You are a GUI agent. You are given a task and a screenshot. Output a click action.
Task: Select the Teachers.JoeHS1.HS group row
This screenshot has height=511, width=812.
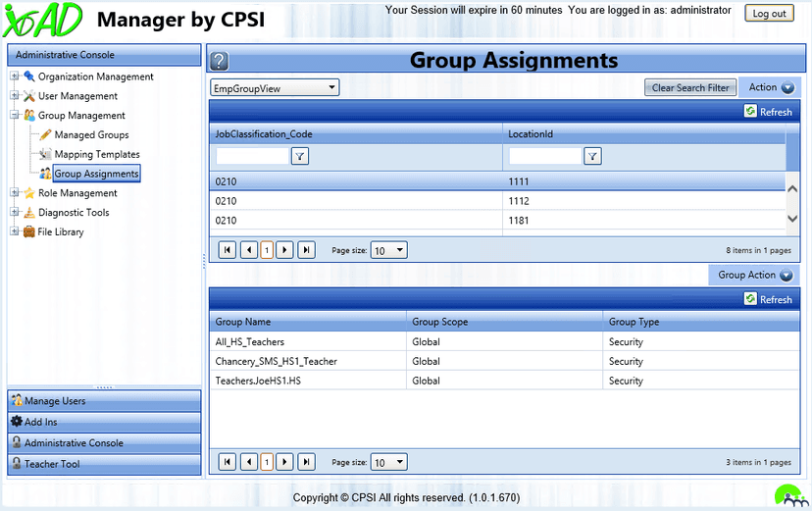504,381
